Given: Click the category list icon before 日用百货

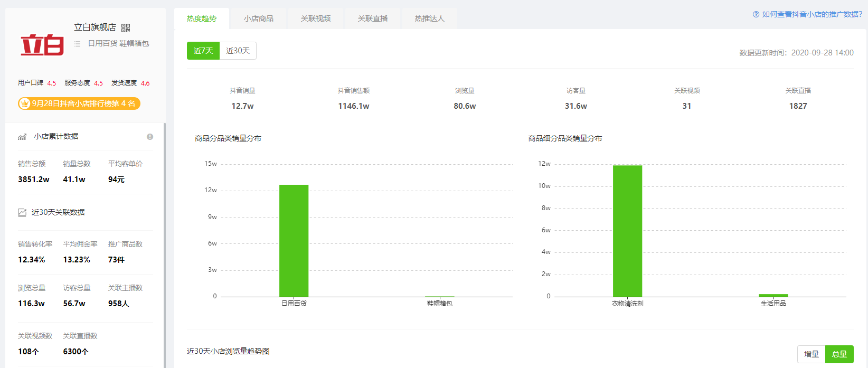Looking at the screenshot, I should [x=77, y=44].
